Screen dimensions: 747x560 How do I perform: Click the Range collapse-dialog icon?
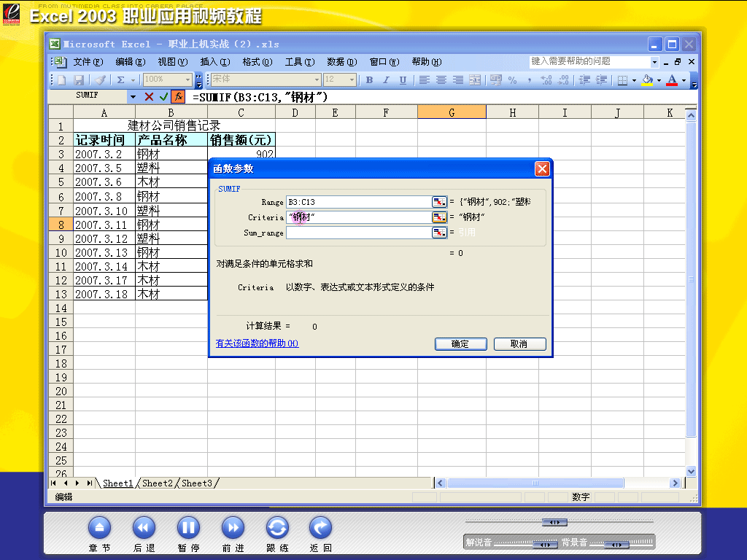coord(439,202)
